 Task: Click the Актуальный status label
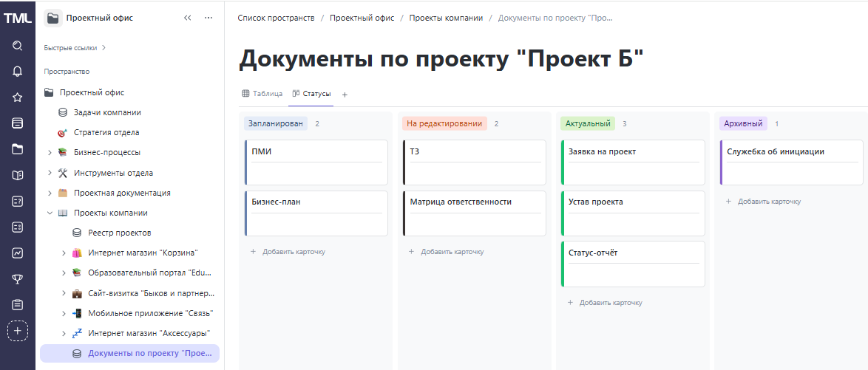tap(587, 123)
